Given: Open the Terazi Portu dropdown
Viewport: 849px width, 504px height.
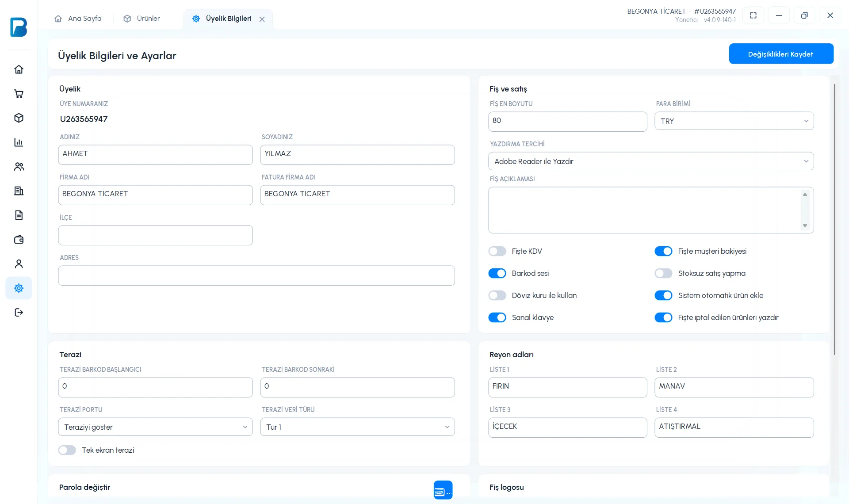Looking at the screenshot, I should tap(156, 427).
